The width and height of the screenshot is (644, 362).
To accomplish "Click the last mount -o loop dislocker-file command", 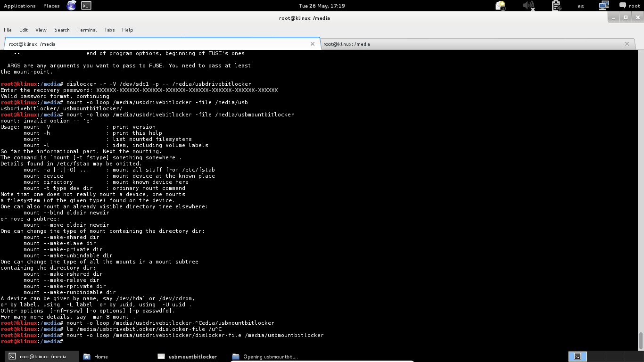I will tap(162, 335).
